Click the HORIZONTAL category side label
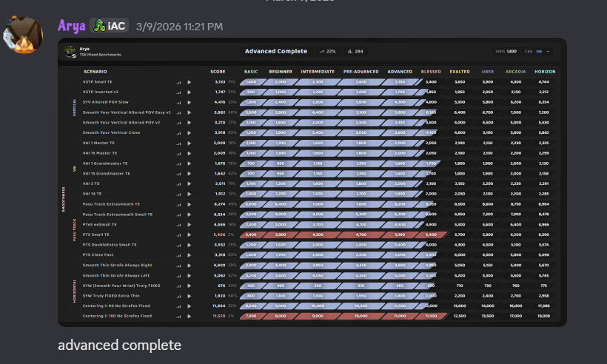Viewport: 607px width, 364px height. (x=74, y=291)
